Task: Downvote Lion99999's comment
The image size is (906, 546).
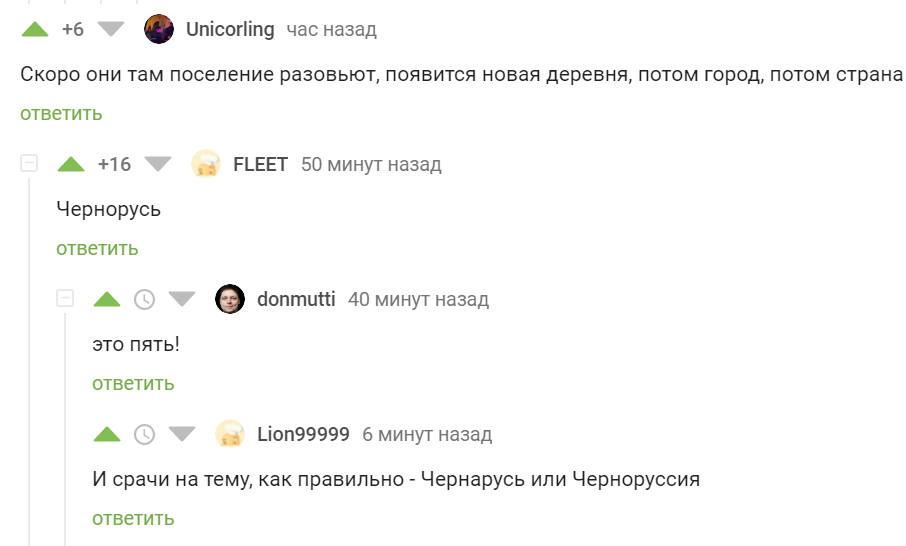Action: pyautogui.click(x=182, y=434)
